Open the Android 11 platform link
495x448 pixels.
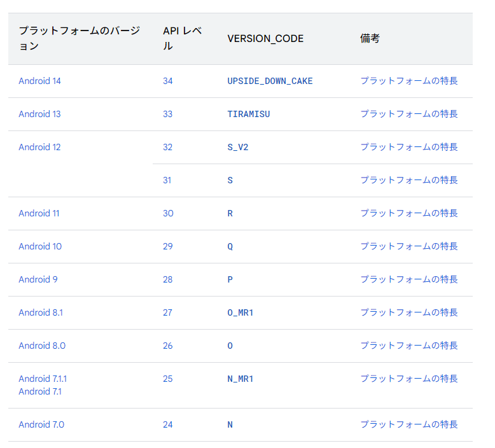pos(39,213)
